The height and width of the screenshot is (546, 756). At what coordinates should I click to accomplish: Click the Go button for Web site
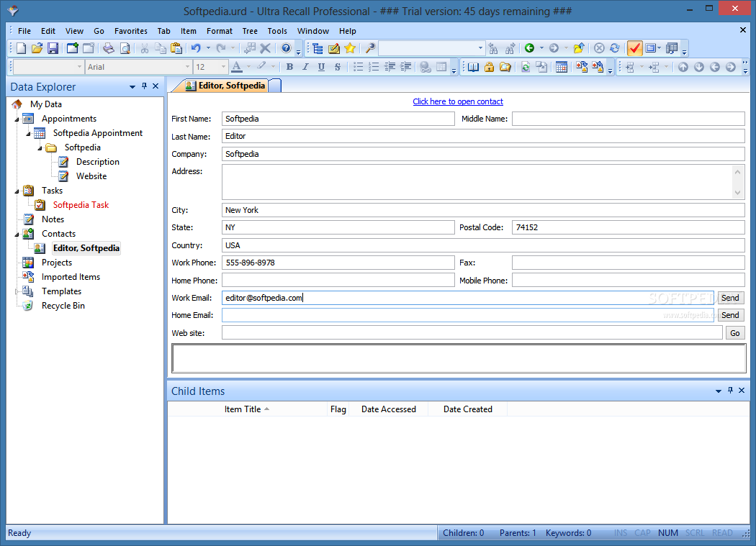coord(735,333)
